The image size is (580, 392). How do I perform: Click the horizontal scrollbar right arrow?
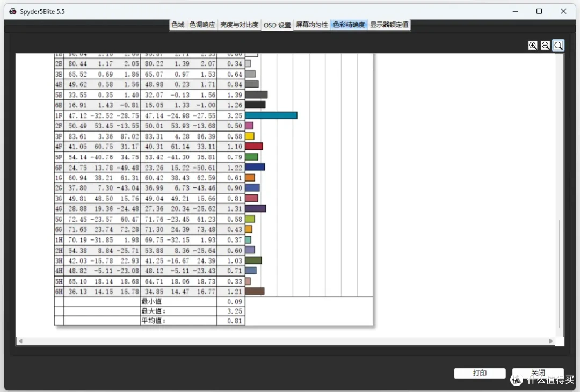coord(551,341)
